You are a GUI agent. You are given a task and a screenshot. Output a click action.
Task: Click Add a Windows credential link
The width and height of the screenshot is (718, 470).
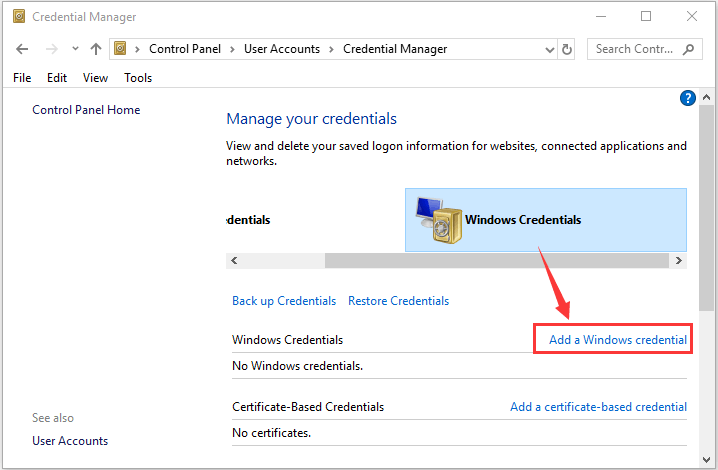(618, 339)
